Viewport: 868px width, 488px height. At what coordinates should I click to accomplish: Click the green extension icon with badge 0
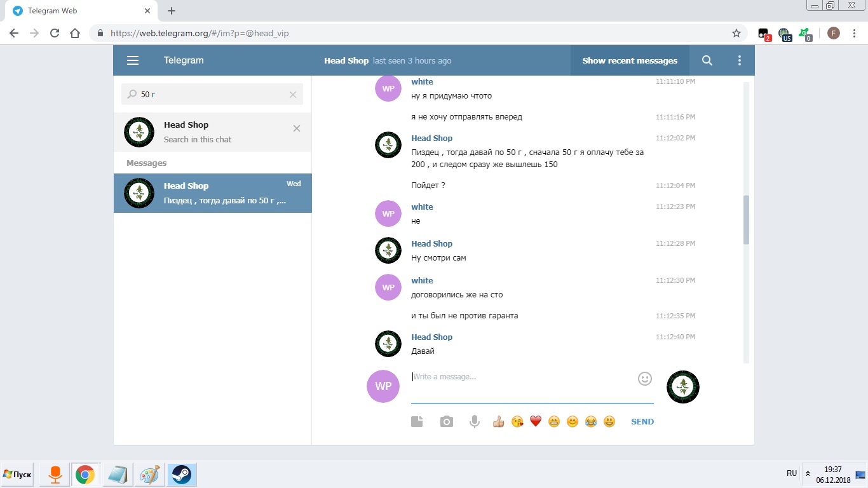[805, 34]
